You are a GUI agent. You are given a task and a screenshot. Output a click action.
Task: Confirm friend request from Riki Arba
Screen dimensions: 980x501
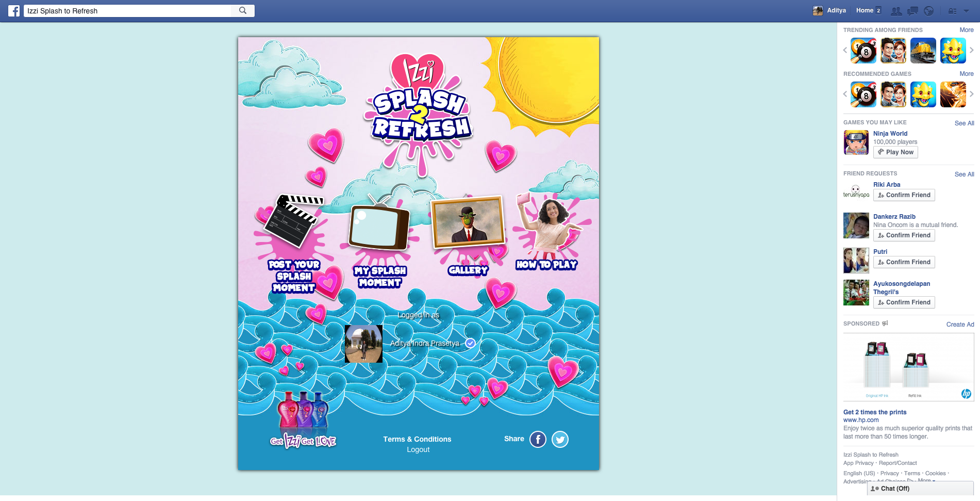click(x=904, y=195)
